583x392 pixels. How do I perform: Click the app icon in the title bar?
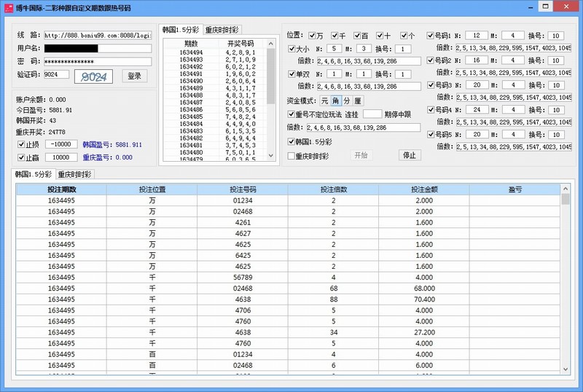(7, 7)
